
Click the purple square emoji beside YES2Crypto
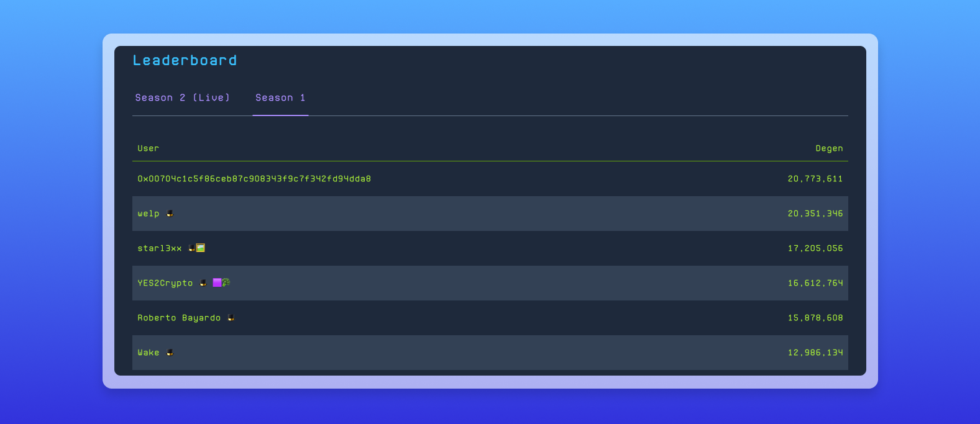click(217, 282)
